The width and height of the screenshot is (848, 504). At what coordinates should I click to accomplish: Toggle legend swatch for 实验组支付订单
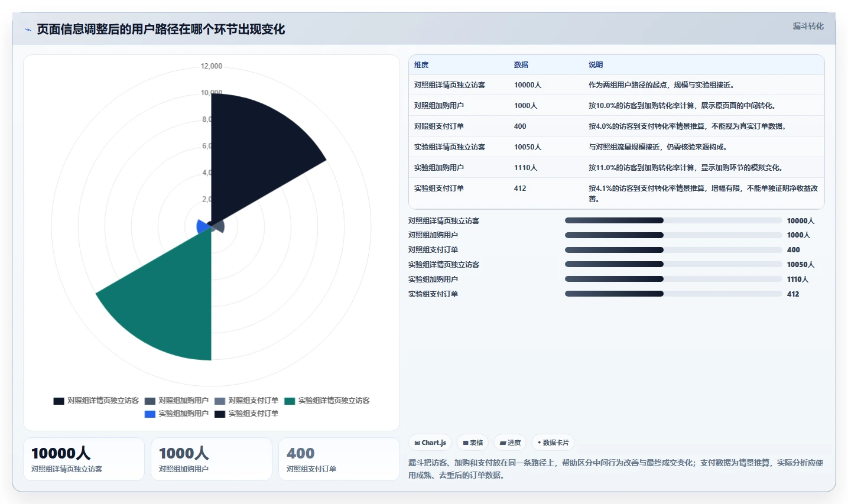click(x=220, y=414)
